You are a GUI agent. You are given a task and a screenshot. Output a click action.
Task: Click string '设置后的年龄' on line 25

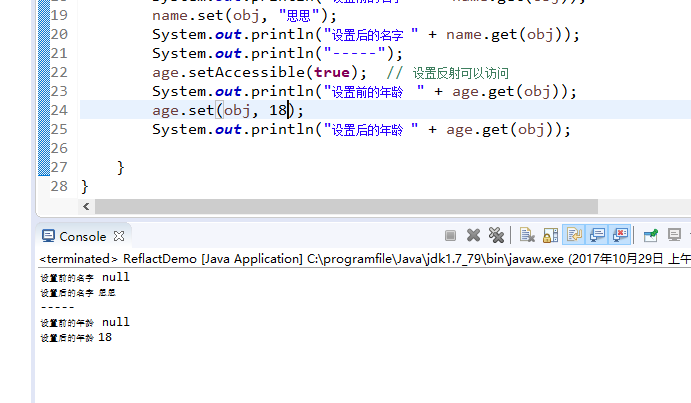tap(367, 130)
